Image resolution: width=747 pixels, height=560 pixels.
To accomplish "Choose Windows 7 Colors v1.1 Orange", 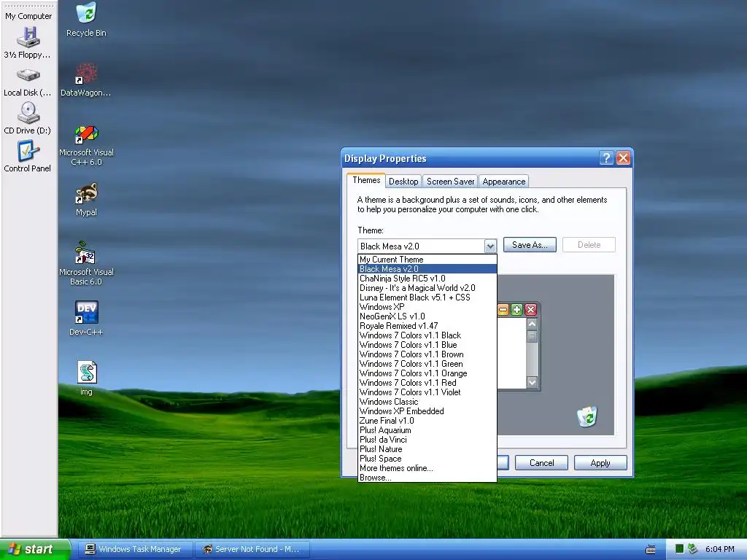I will [427, 373].
